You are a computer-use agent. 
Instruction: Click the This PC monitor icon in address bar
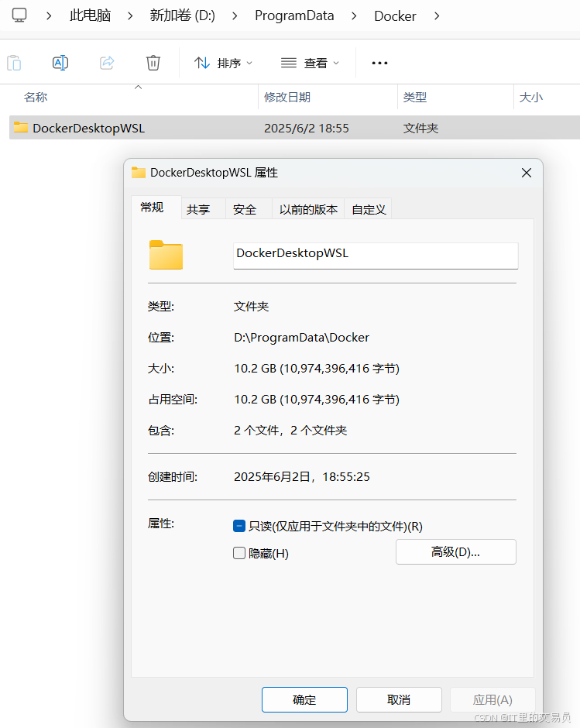tap(19, 15)
